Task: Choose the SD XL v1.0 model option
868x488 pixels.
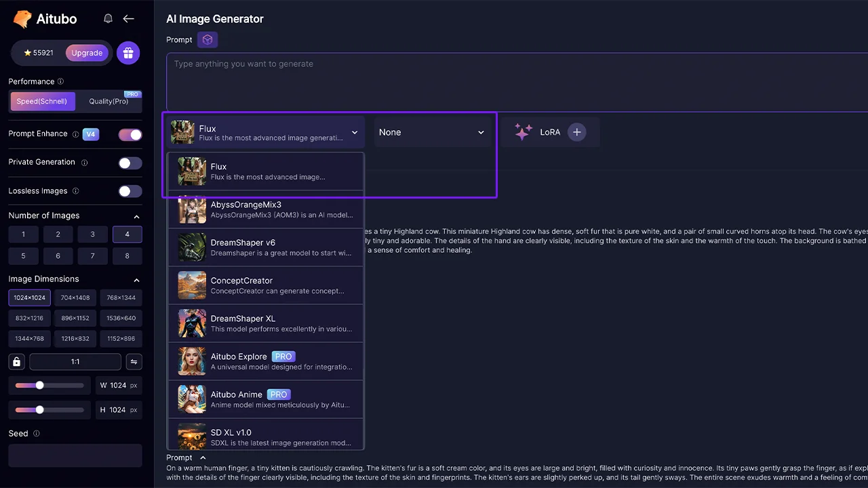Action: (x=266, y=434)
